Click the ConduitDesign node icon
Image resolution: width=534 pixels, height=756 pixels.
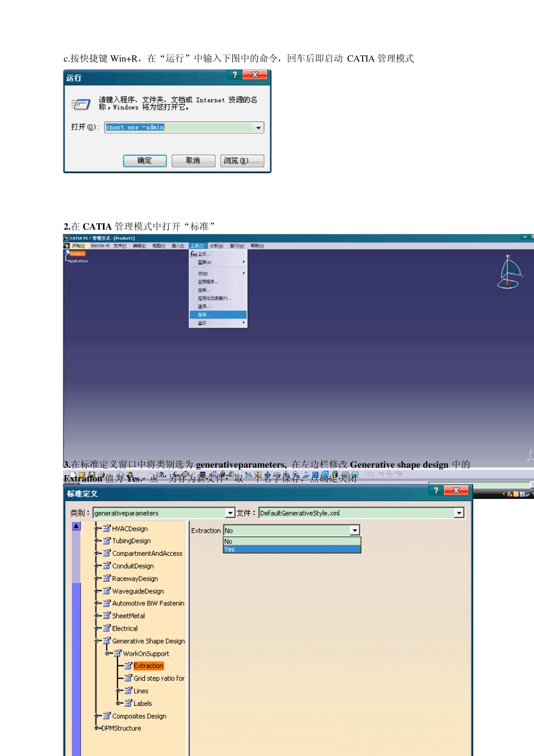coord(107,566)
